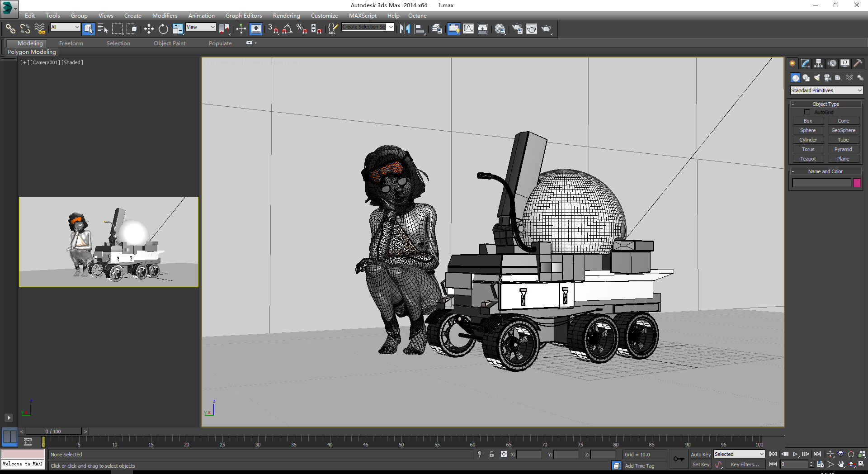Image resolution: width=868 pixels, height=474 pixels.
Task: Open the magenta object color swatch
Action: pos(857,183)
